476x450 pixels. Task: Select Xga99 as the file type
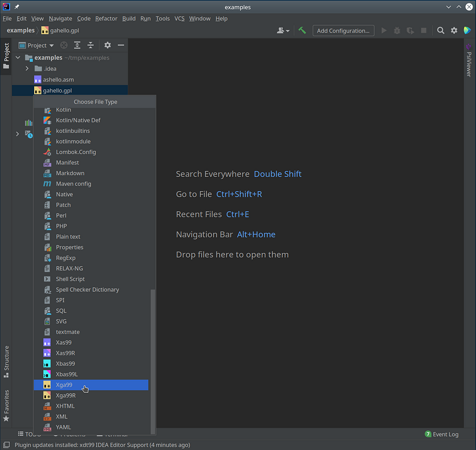click(x=64, y=385)
